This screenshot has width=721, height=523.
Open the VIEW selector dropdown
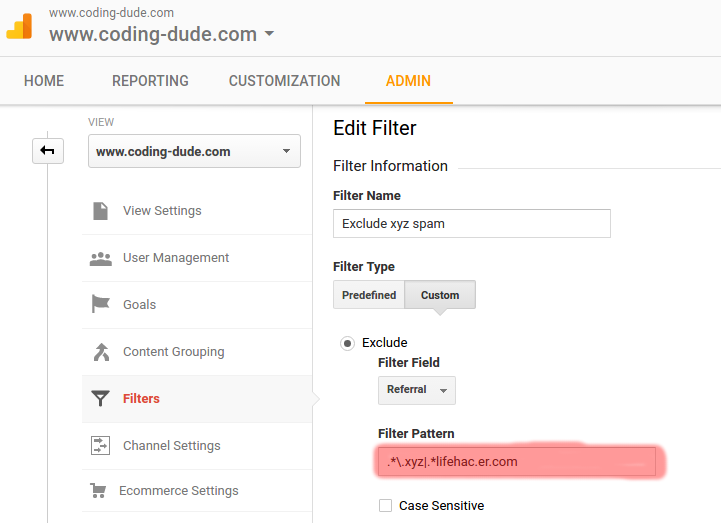194,151
